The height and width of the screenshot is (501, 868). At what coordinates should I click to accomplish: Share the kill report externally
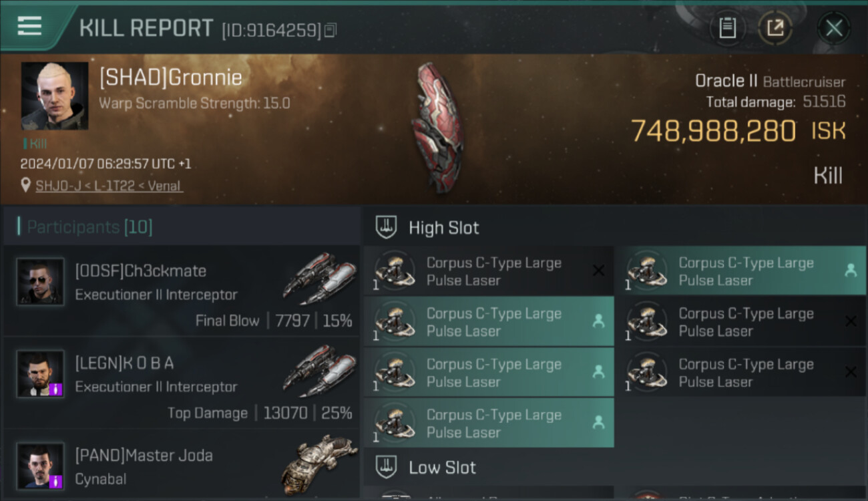pos(775,28)
